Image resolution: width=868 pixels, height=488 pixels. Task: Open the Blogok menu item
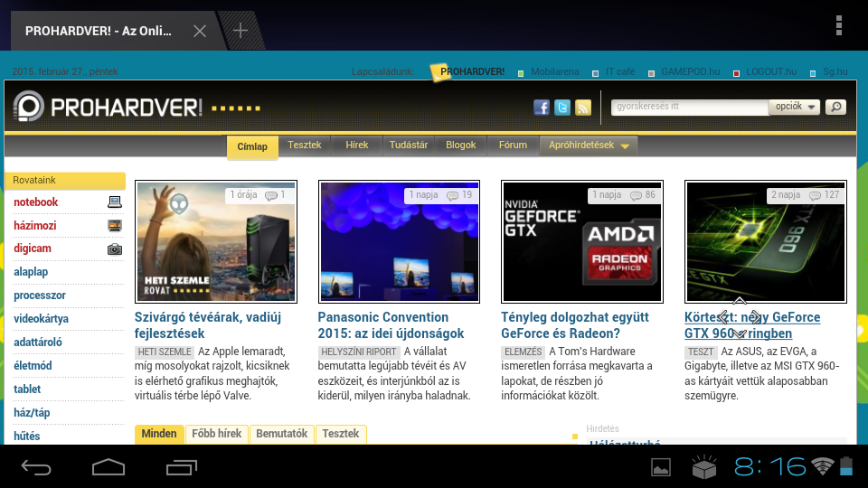pyautogui.click(x=460, y=145)
